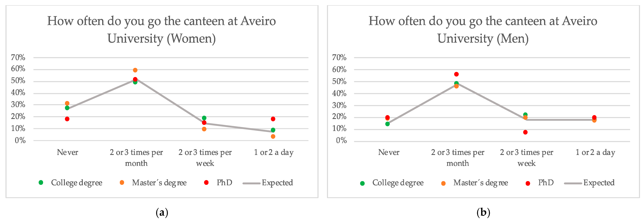Click the Expected line legend key in Women chart

click(251, 183)
